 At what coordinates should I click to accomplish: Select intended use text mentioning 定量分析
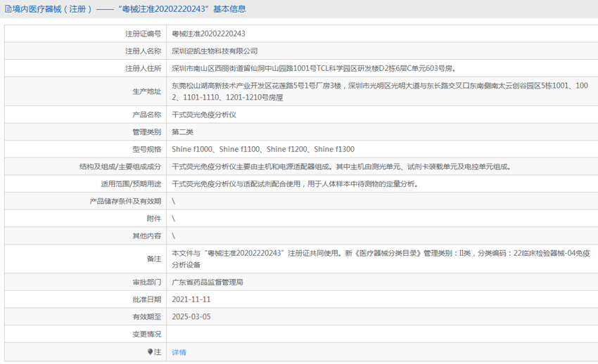pyautogui.click(x=295, y=184)
